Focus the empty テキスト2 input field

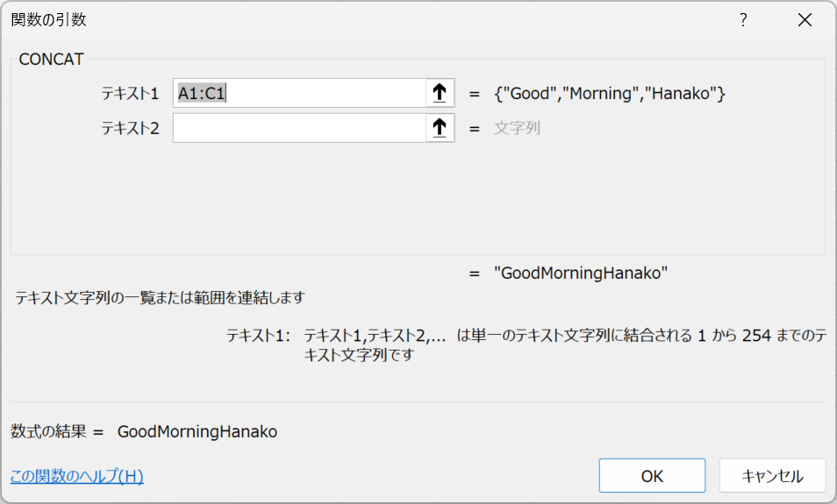(299, 128)
